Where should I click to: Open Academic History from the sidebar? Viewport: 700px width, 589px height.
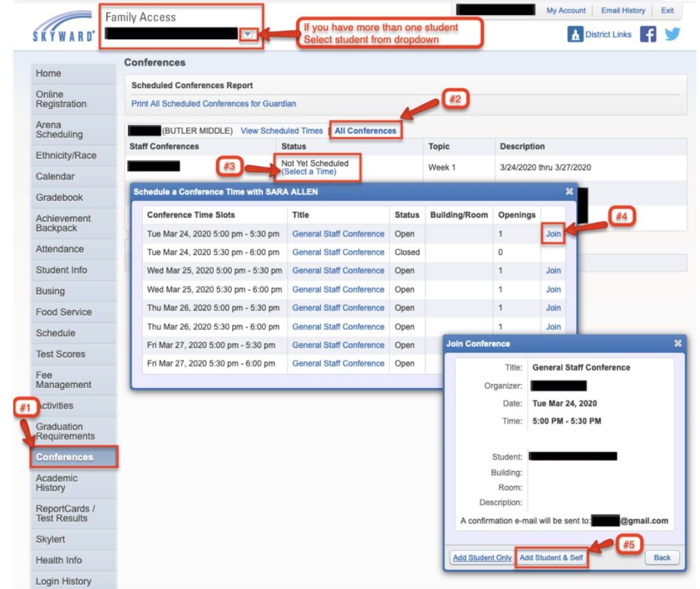(73, 483)
